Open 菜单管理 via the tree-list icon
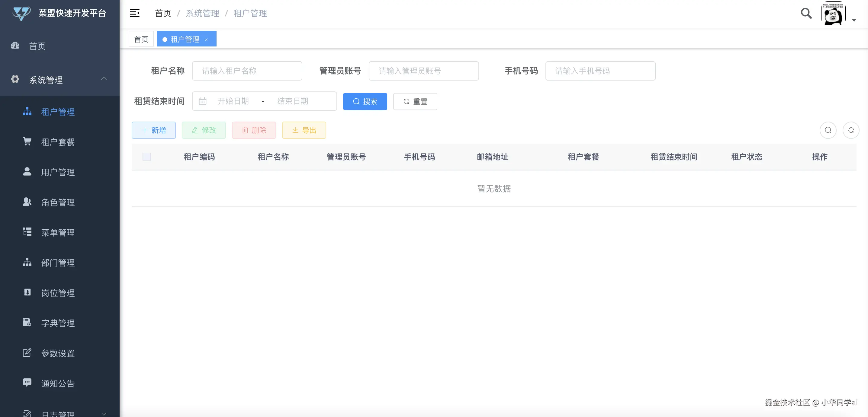The height and width of the screenshot is (417, 868). click(27, 232)
